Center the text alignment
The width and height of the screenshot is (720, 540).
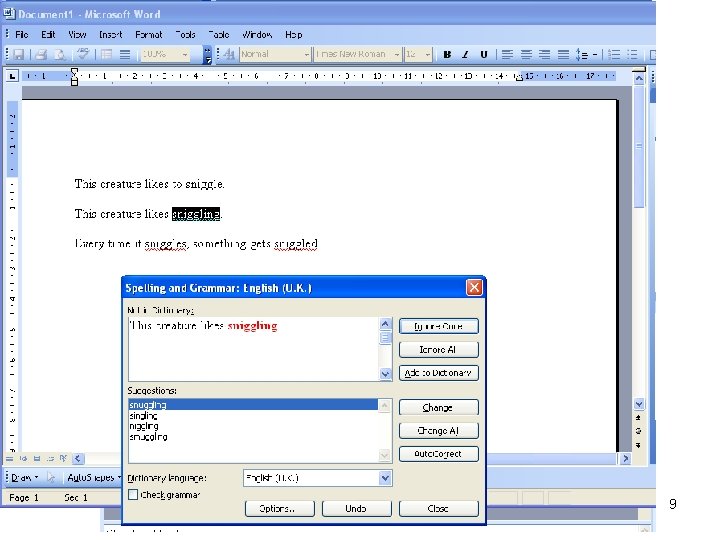526,55
